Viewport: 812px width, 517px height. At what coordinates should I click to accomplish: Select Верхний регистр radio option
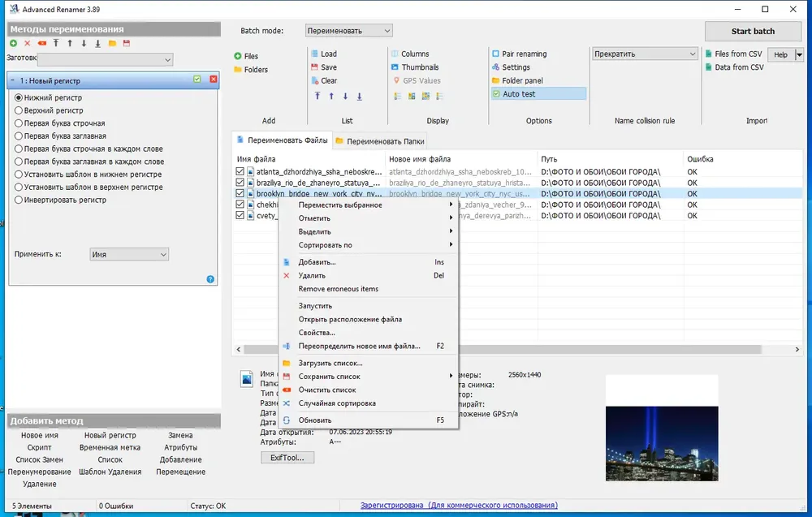(x=19, y=110)
